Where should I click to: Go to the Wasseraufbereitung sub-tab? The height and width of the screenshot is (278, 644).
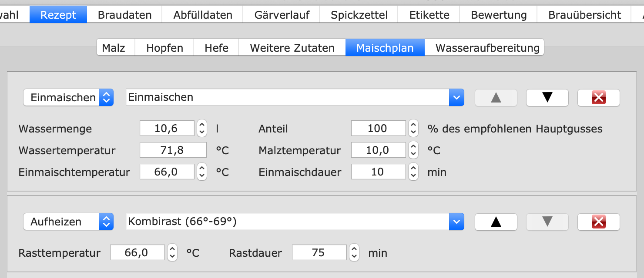pos(487,48)
